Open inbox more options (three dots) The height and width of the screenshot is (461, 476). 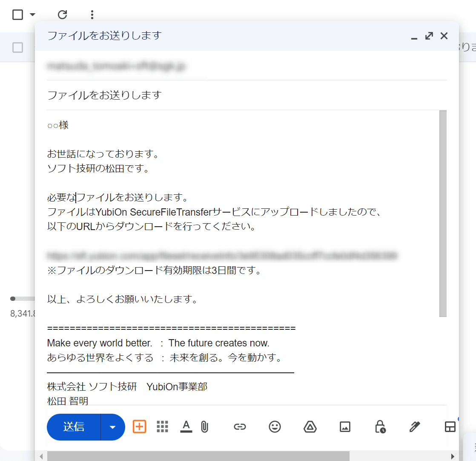coord(92,14)
